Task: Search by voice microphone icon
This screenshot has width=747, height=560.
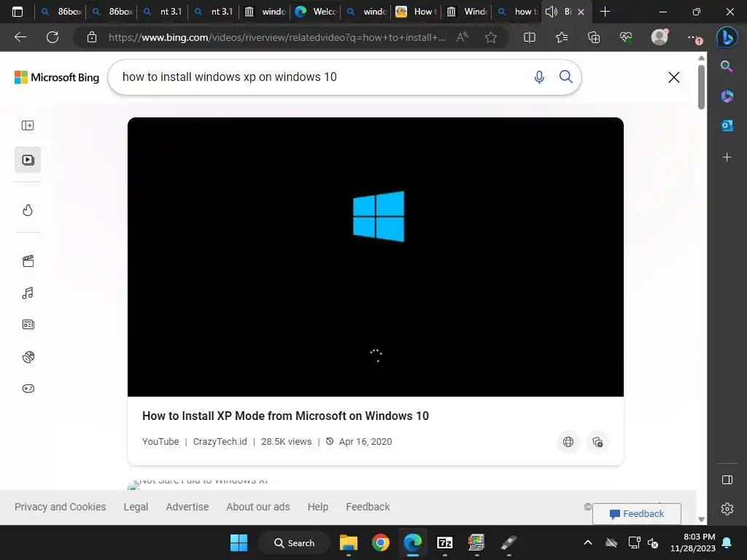Action: 539,77
